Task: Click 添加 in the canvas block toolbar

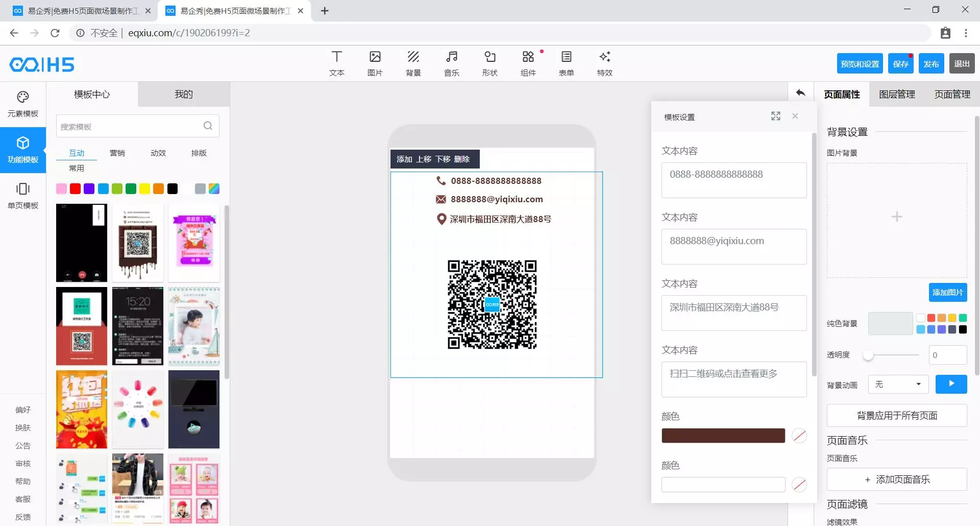Action: pyautogui.click(x=404, y=159)
